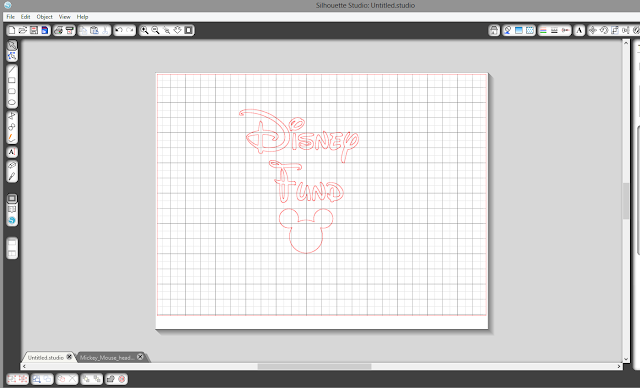Image resolution: width=640 pixels, height=388 pixels.
Task: Save the document with the disk icon
Action: point(34,30)
